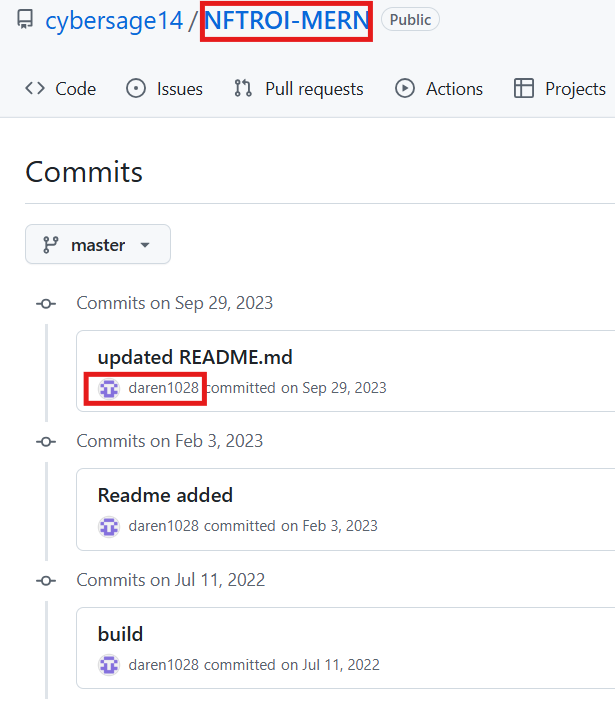Click the Pull requests icon
The image size is (615, 705).
pos(243,88)
